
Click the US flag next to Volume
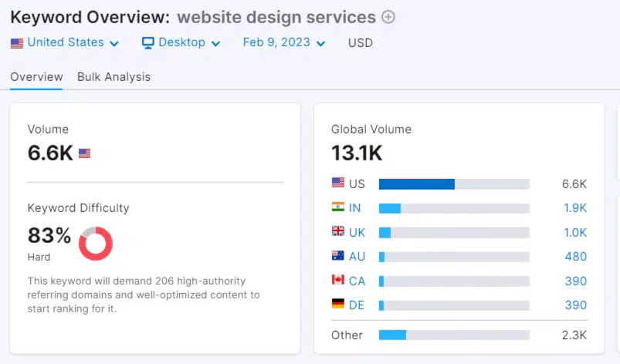[84, 153]
